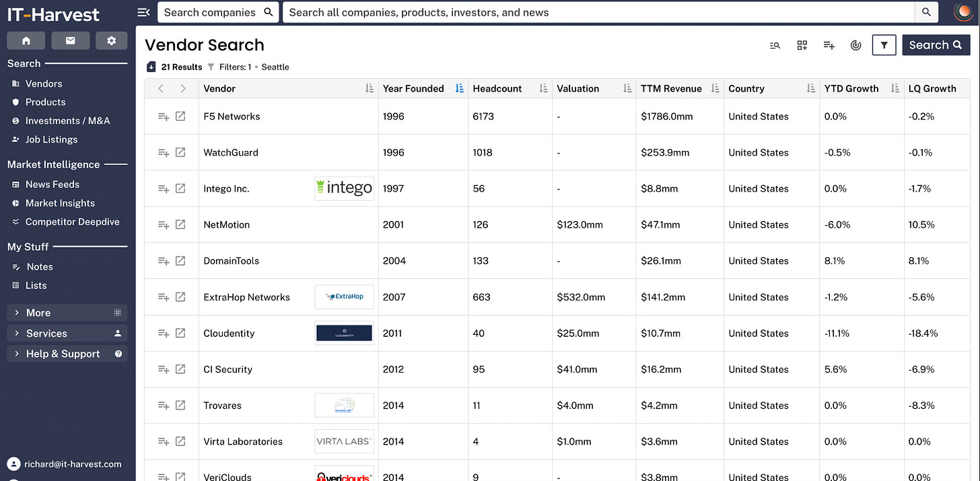The image size is (980, 481).
Task: Select the DomainTools vendor name
Action: [x=232, y=261]
